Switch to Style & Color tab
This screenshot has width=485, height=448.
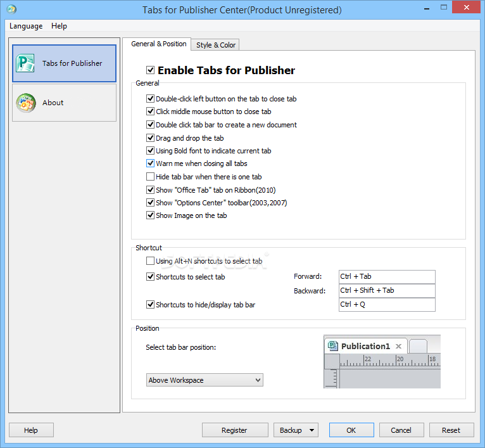click(x=215, y=45)
